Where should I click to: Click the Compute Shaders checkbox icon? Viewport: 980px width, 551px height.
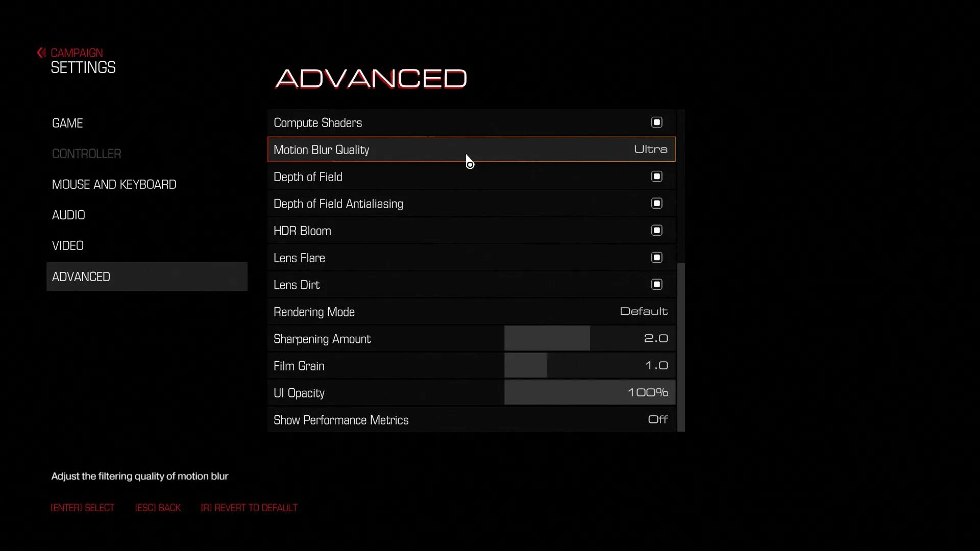point(656,122)
